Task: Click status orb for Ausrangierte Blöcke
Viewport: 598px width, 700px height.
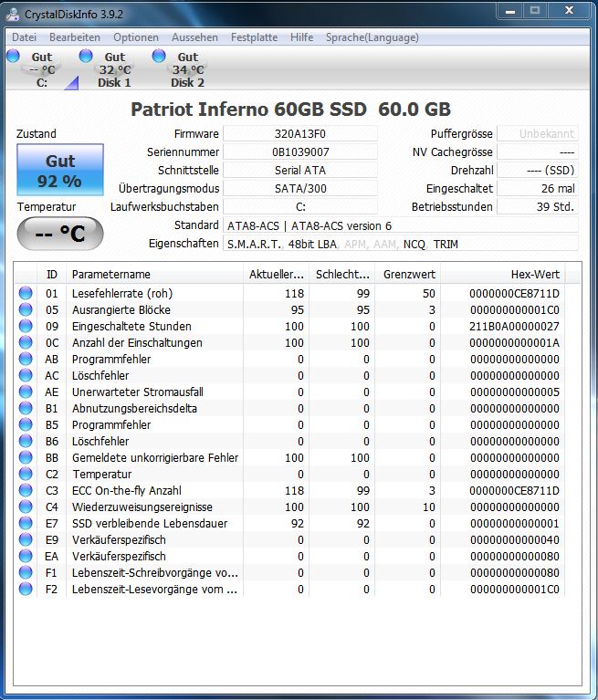Action: click(x=26, y=309)
